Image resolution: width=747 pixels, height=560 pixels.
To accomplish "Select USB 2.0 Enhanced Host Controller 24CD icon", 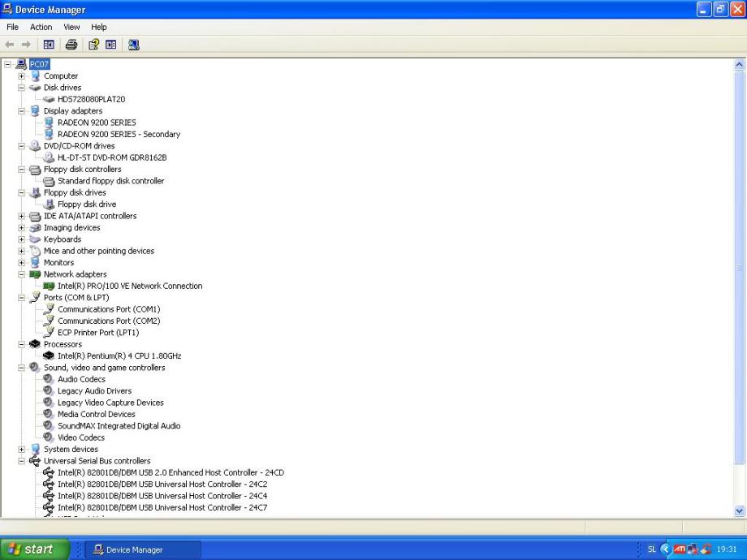I will [x=49, y=472].
